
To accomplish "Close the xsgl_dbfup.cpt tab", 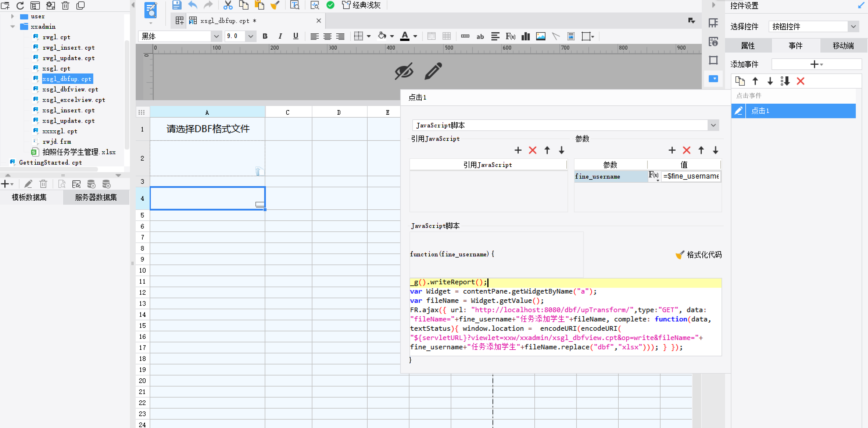I will (318, 21).
